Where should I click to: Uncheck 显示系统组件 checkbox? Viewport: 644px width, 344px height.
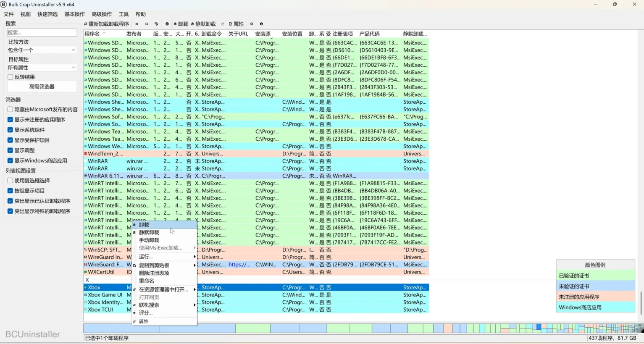(x=10, y=130)
